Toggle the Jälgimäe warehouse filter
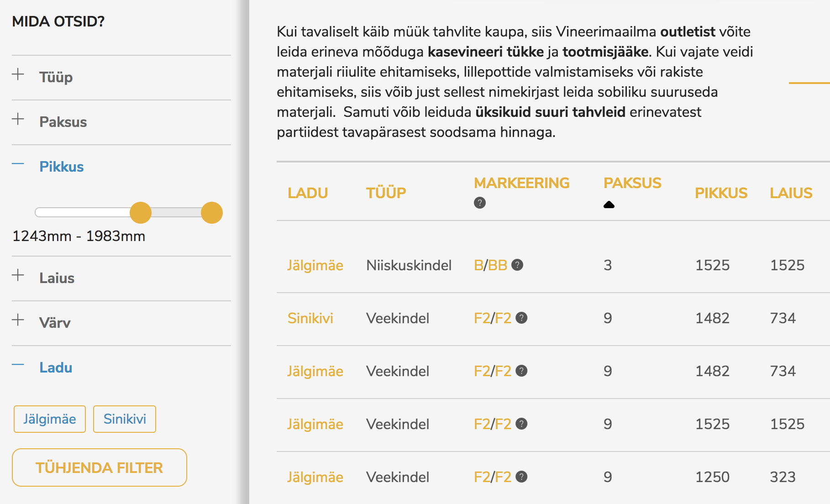 [50, 419]
